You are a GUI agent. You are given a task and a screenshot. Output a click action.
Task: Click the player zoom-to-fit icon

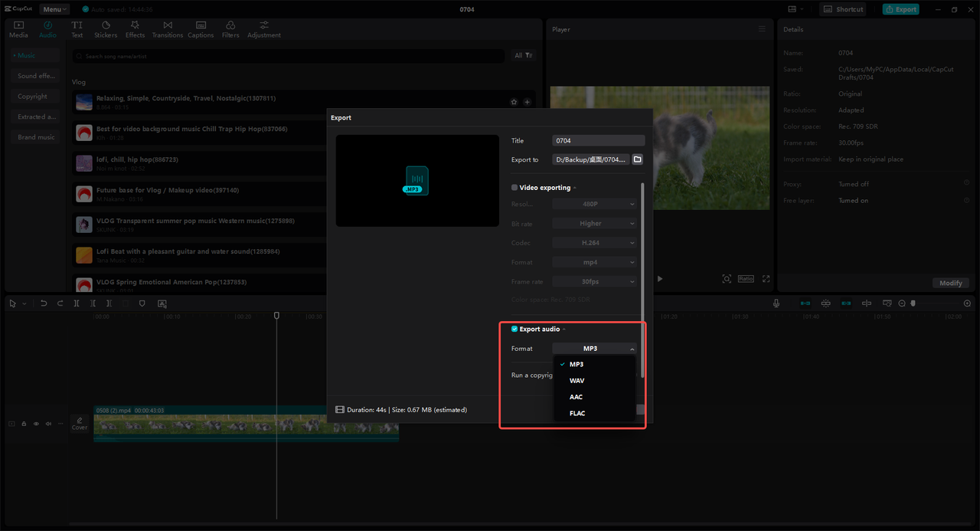727,279
